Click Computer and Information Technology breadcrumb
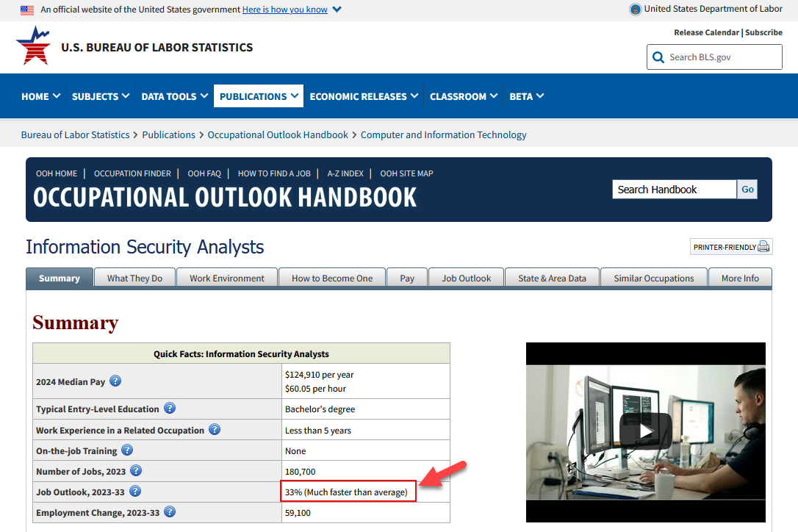 pos(444,135)
